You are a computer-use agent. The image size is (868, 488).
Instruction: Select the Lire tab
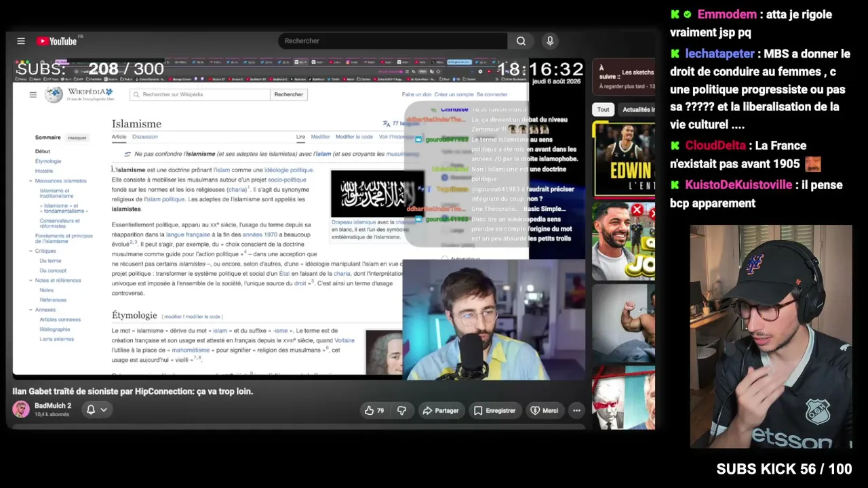(300, 137)
